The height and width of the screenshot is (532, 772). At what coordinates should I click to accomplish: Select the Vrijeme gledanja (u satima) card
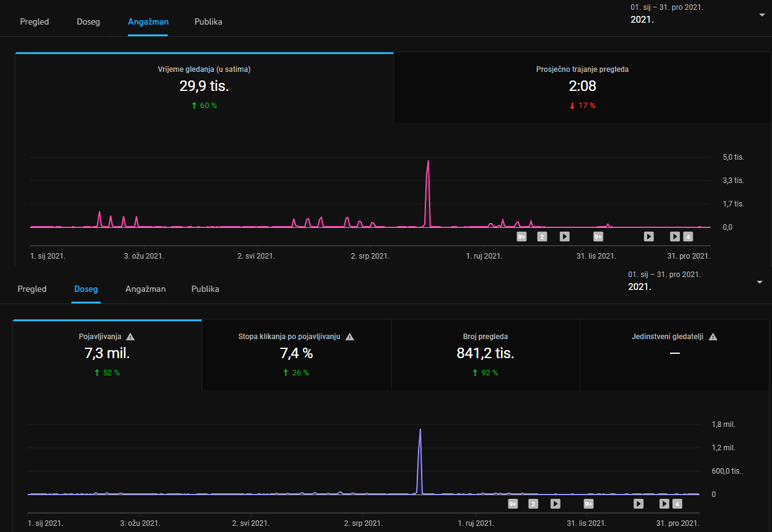pyautogui.click(x=204, y=87)
